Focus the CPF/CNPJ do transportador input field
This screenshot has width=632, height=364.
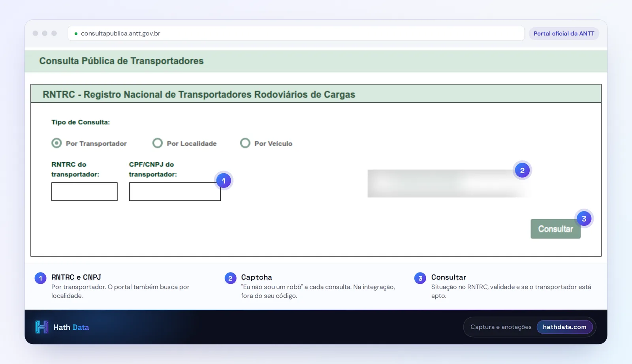tap(175, 191)
